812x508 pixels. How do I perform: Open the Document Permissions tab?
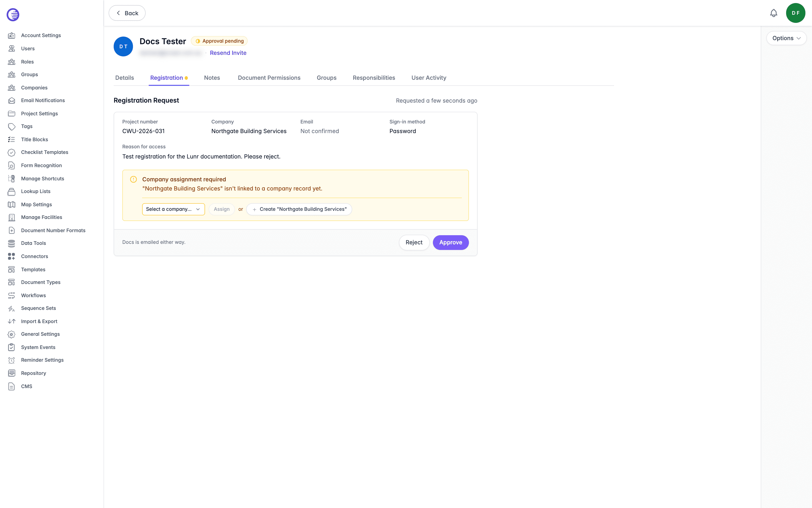(269, 78)
